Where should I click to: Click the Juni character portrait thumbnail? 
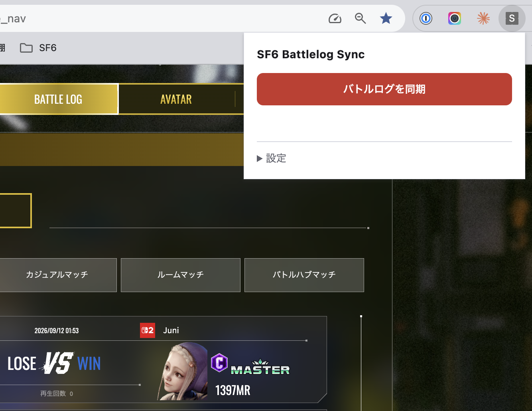[x=183, y=371]
